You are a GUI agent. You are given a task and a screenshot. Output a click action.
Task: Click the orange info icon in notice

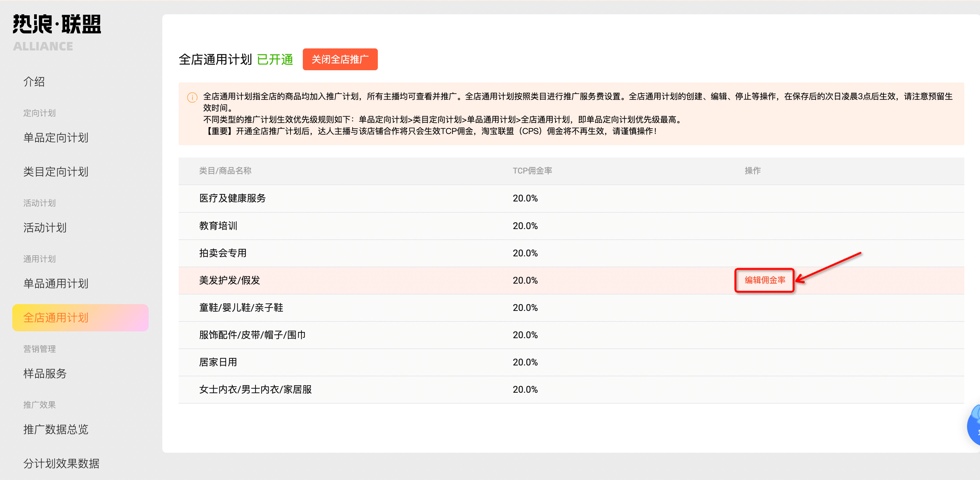pos(192,97)
